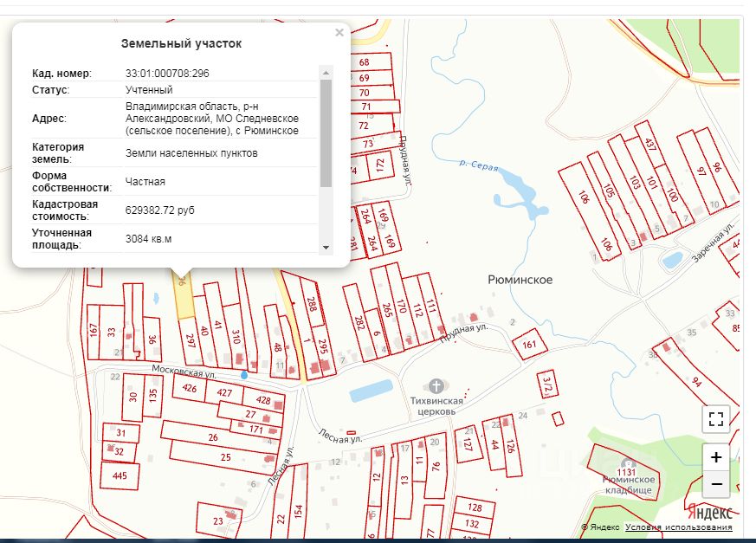This screenshot has height=543, width=756.
Task: Click the ownership value Частная
Action: [145, 182]
